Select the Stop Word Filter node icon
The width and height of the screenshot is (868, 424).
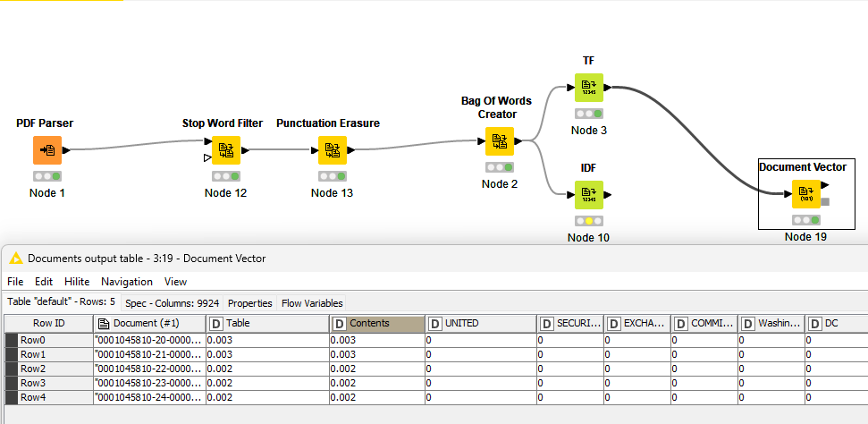tap(226, 150)
